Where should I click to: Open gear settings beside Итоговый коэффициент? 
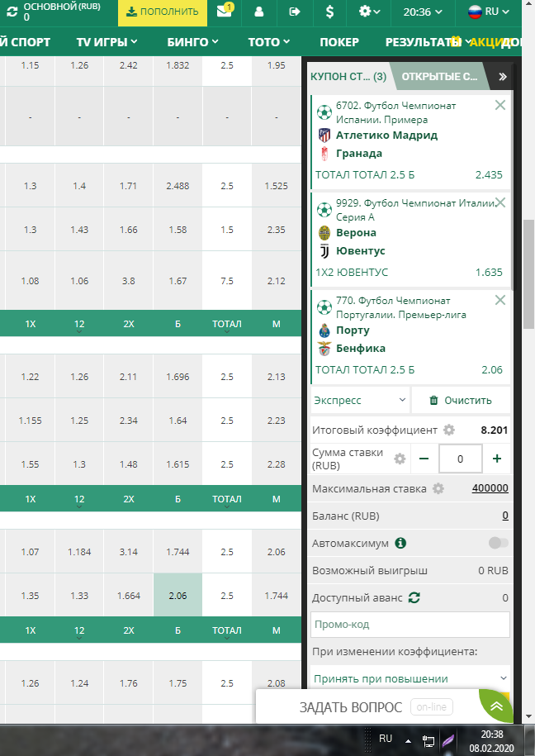(449, 430)
